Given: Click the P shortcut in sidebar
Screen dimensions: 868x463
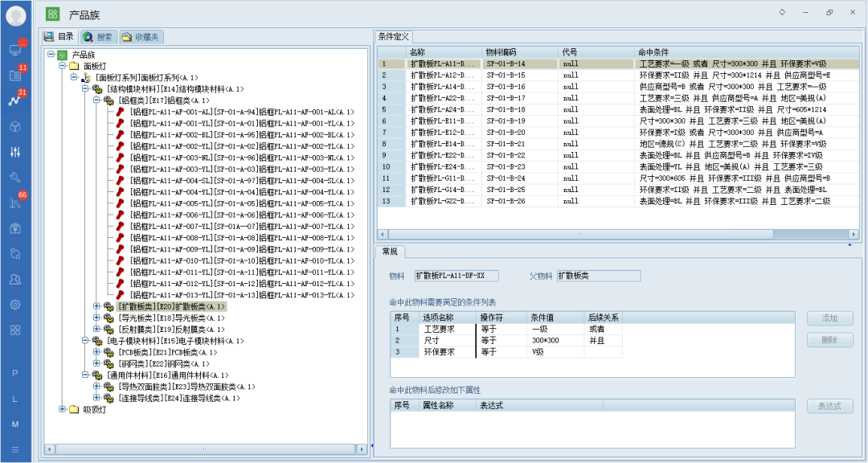Looking at the screenshot, I should coord(15,373).
